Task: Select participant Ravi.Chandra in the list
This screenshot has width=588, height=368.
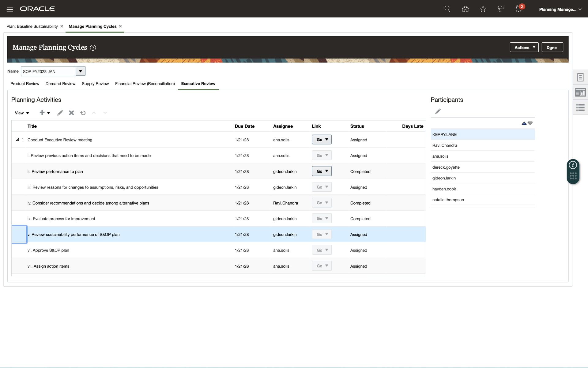Action: [445, 145]
